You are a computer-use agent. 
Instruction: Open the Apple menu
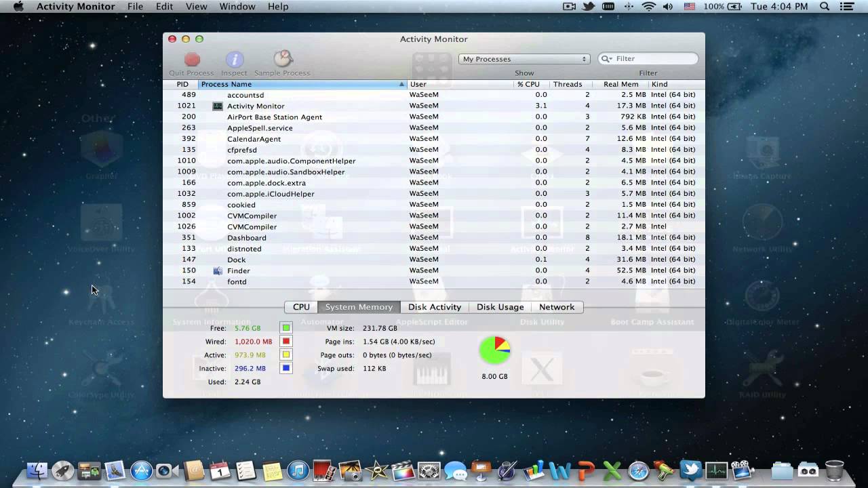click(18, 6)
